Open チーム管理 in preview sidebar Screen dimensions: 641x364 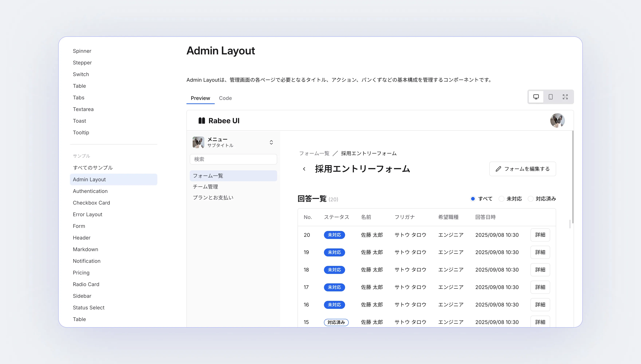pos(233,187)
